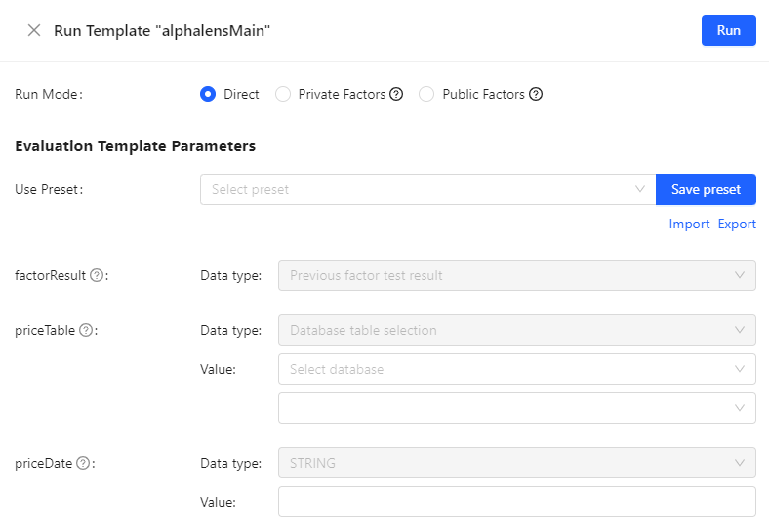Viewport: 769px width, 532px height.
Task: Click the Save preset button
Action: point(706,189)
